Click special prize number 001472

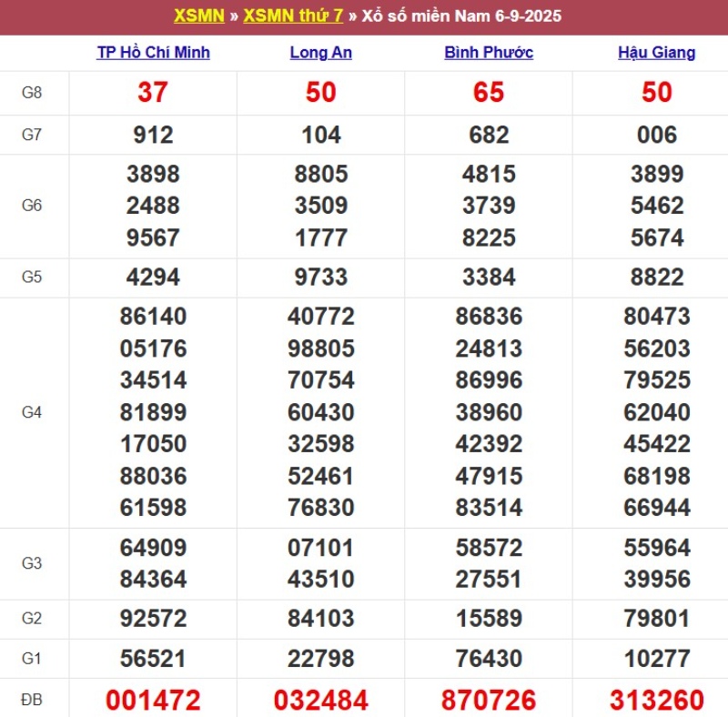[153, 700]
